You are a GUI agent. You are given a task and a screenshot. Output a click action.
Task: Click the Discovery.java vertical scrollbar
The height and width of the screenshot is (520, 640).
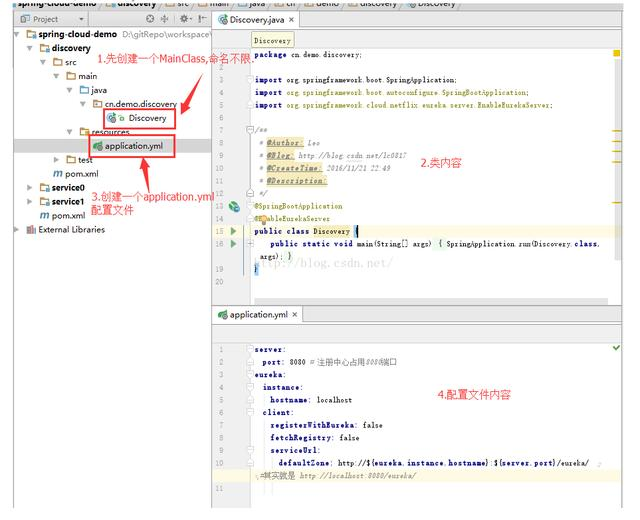[618, 159]
